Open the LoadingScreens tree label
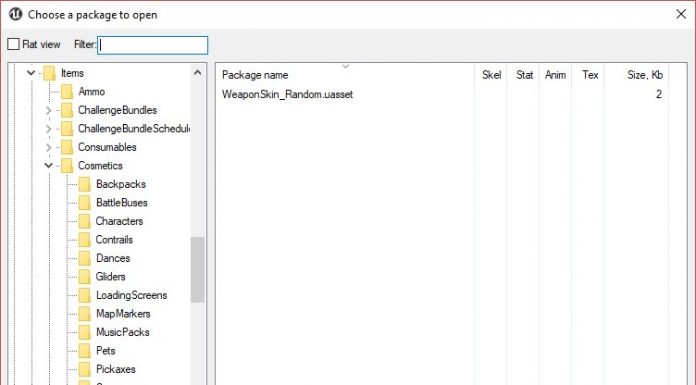This screenshot has height=385, width=696. tap(131, 295)
